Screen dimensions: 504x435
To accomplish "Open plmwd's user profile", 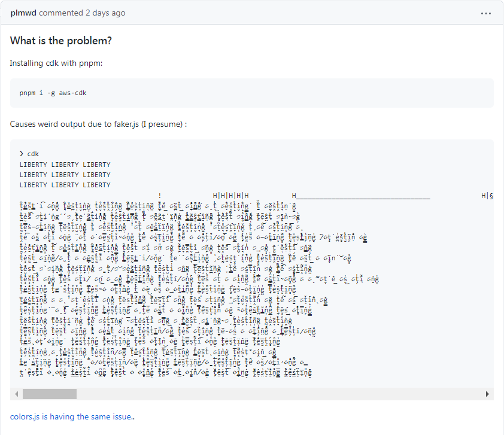I will pos(23,13).
